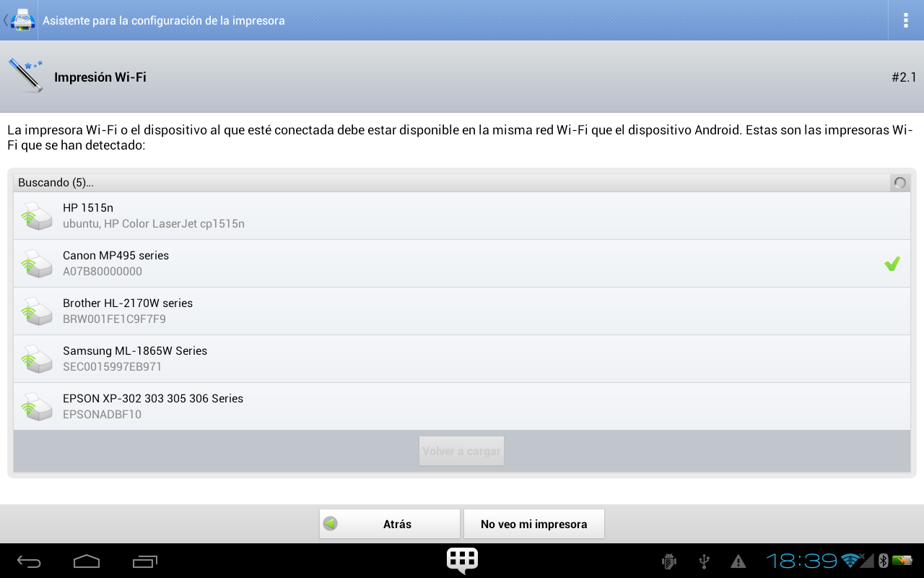The height and width of the screenshot is (578, 924).
Task: Tap the Android back navigation icon
Action: pos(30,561)
